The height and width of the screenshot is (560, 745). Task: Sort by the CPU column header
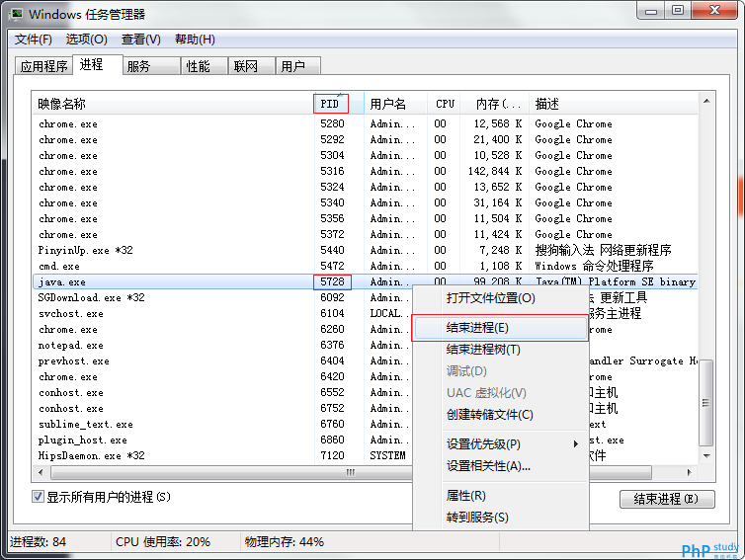click(444, 104)
